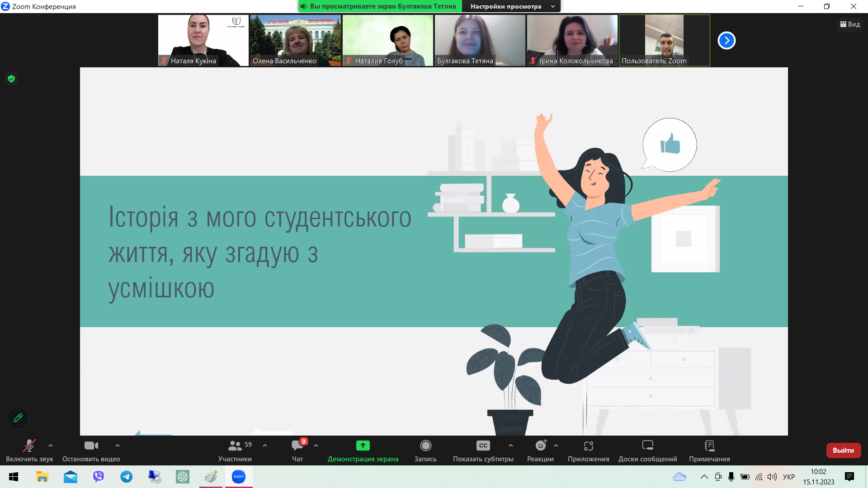Select Олена Васильченко video thumbnail

[295, 41]
